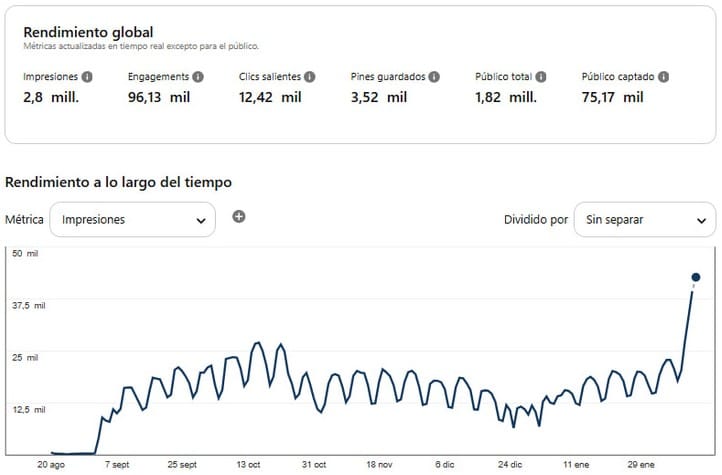Screen dimensions: 722x475
Task: Click the 2,8 mill. Impresiones value
Action: [51, 97]
